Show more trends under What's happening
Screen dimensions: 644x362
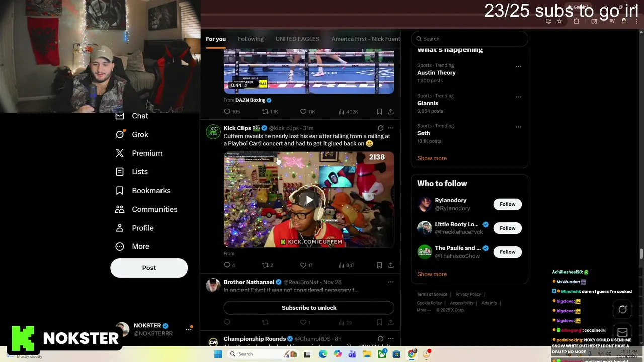click(x=432, y=158)
